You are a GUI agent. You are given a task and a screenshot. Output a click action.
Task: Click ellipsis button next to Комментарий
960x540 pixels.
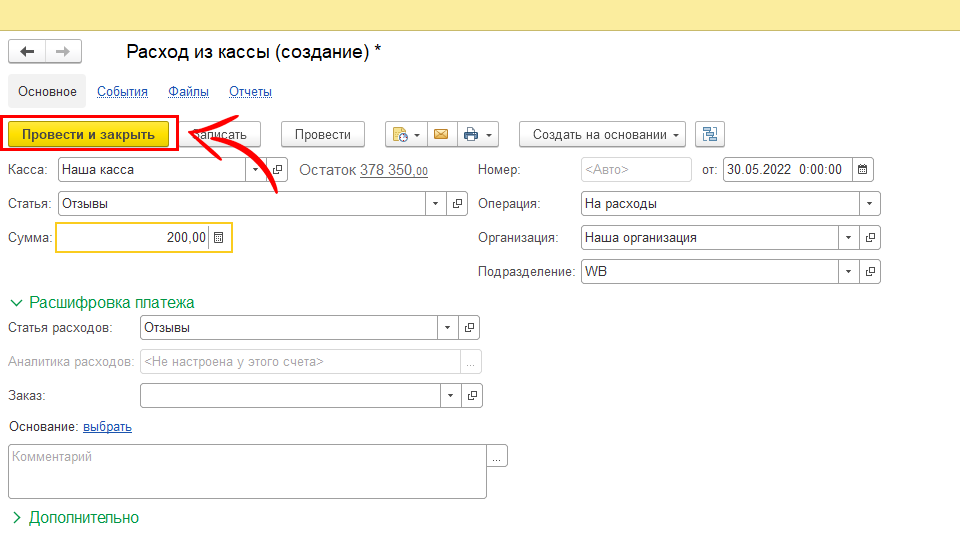497,457
